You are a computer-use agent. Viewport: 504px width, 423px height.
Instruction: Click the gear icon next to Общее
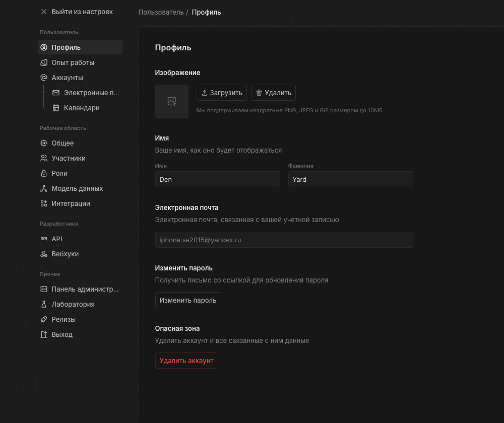pyautogui.click(x=44, y=143)
